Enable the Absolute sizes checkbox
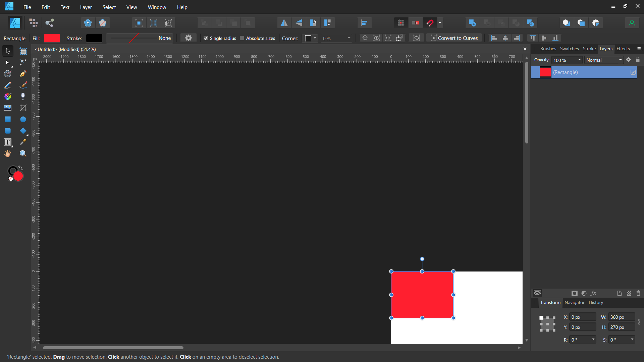 [242, 38]
